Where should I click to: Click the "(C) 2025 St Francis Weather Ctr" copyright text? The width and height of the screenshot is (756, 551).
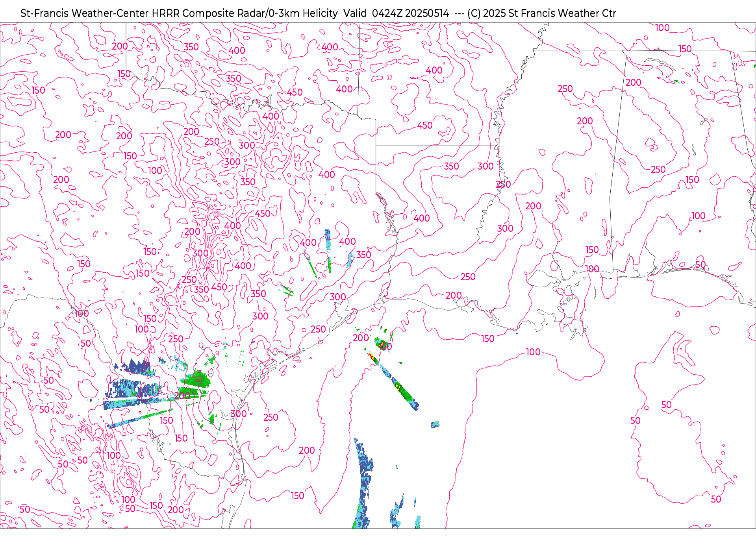click(542, 13)
